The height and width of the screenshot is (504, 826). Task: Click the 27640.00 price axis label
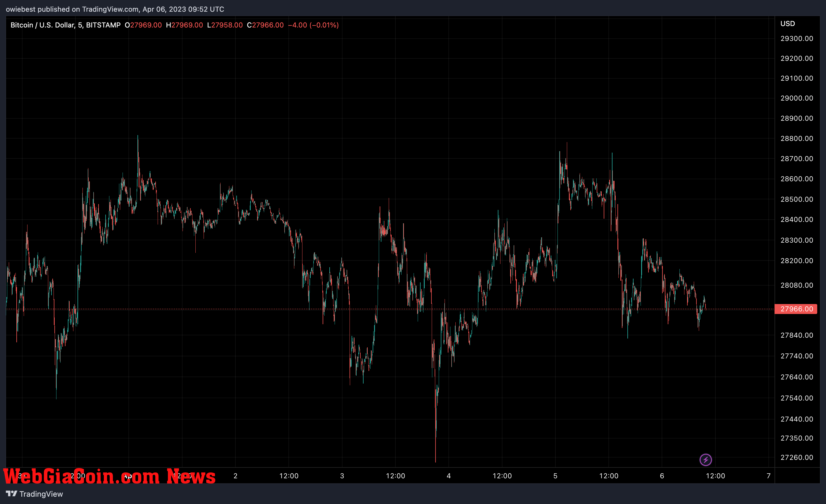point(797,377)
